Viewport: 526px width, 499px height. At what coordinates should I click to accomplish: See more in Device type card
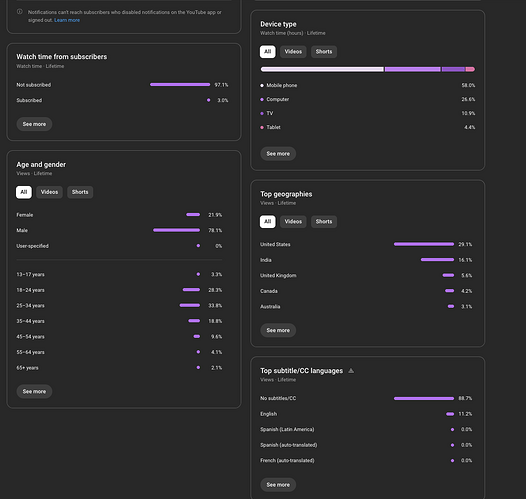(278, 154)
